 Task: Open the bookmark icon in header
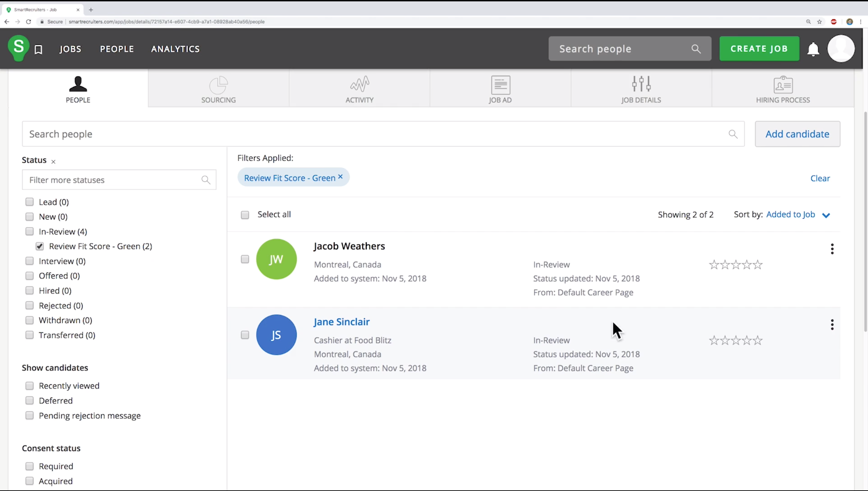(38, 50)
